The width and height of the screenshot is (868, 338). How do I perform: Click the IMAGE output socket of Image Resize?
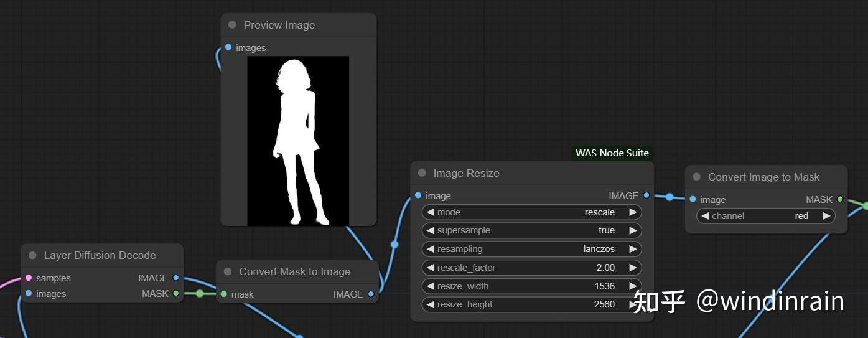pos(646,195)
